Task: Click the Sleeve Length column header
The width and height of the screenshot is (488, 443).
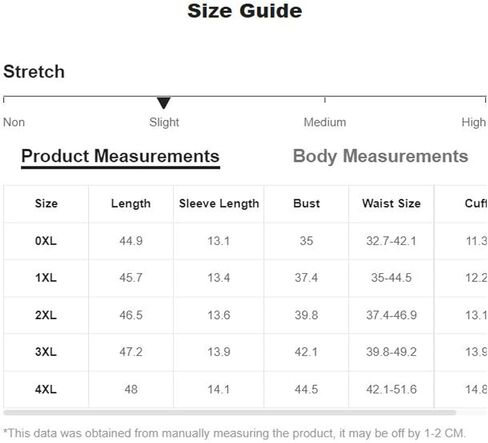Action: pos(219,204)
